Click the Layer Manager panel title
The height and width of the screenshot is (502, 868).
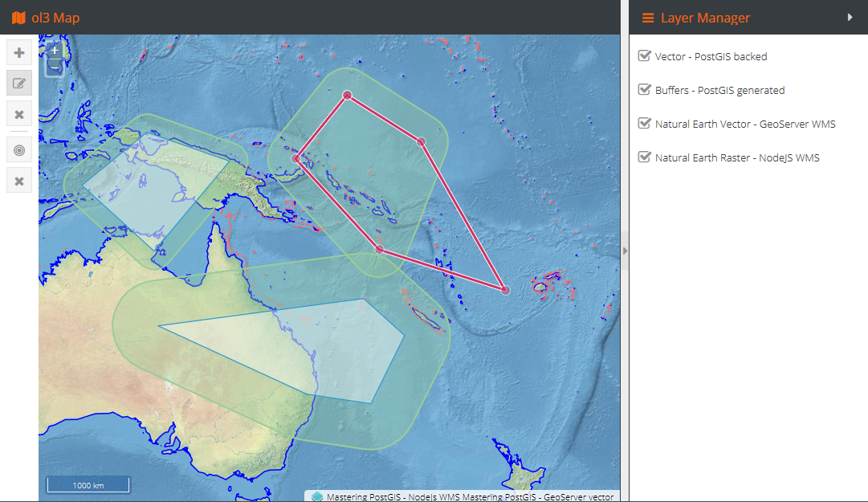click(705, 18)
